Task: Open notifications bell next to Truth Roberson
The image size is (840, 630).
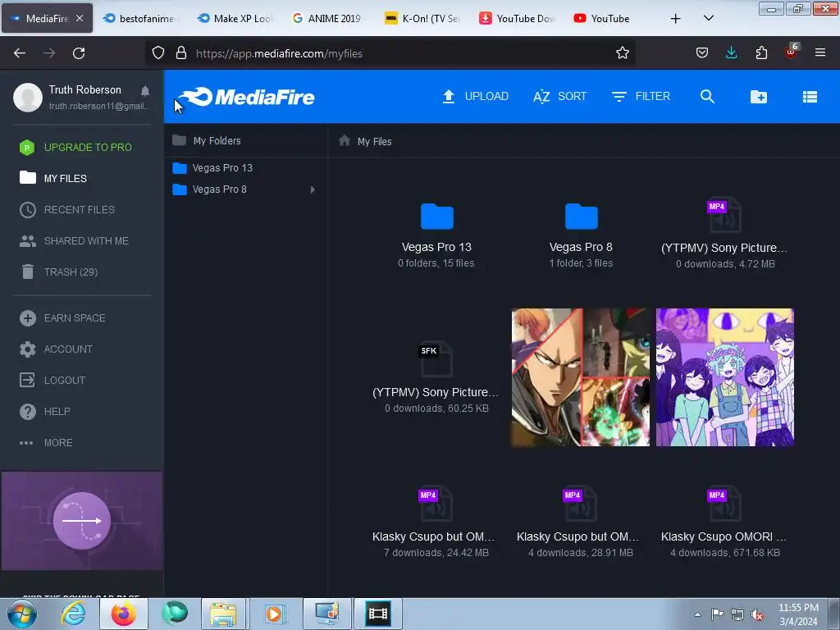Action: pyautogui.click(x=144, y=90)
